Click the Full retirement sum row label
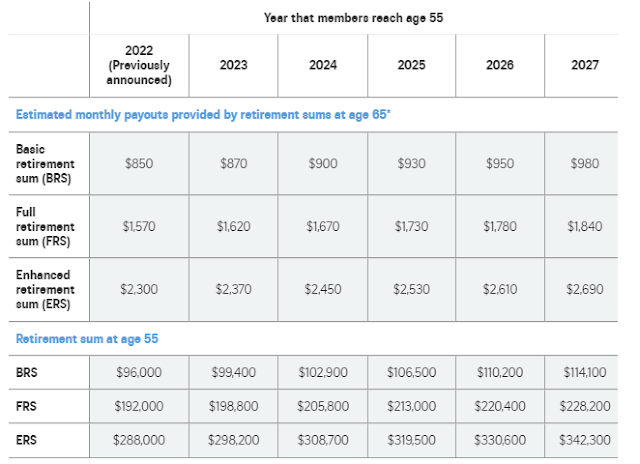The image size is (640, 464). (x=45, y=226)
